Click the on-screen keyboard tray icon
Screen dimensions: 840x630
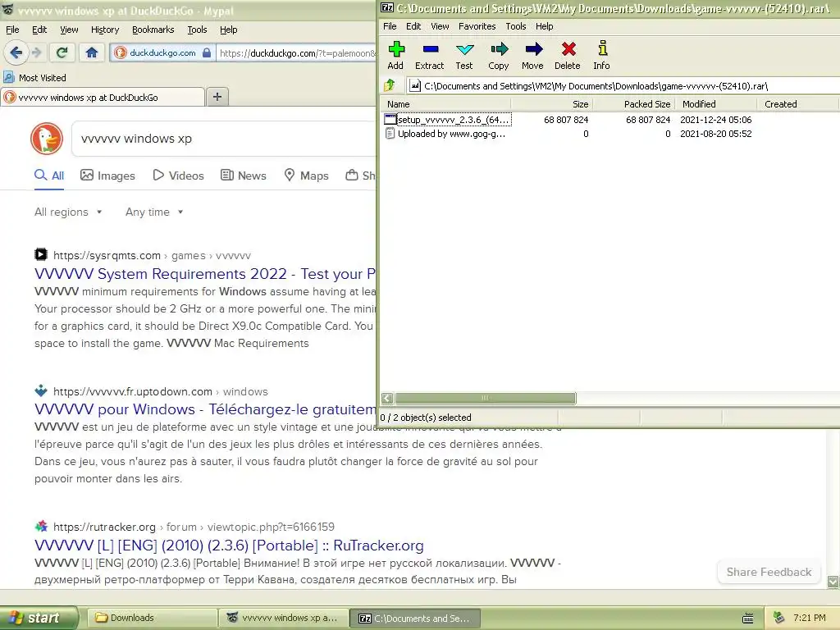pos(748,619)
